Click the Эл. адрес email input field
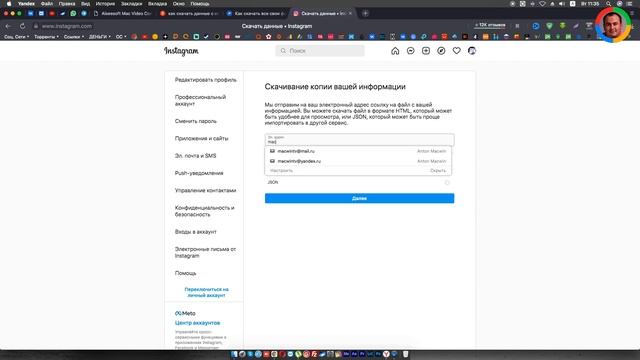 (359, 140)
